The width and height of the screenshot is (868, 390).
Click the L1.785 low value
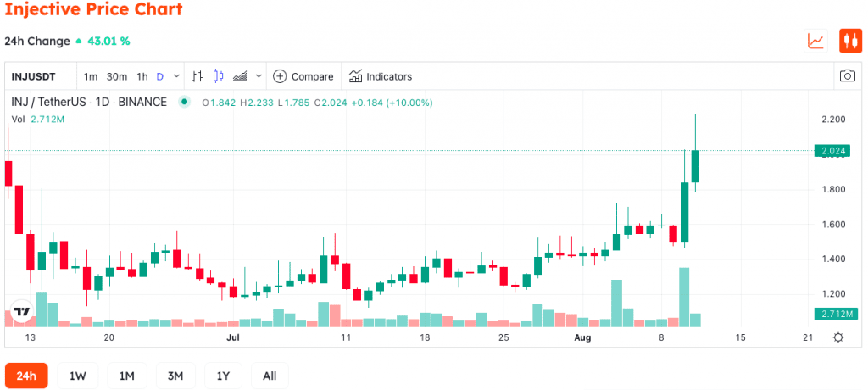(x=294, y=103)
